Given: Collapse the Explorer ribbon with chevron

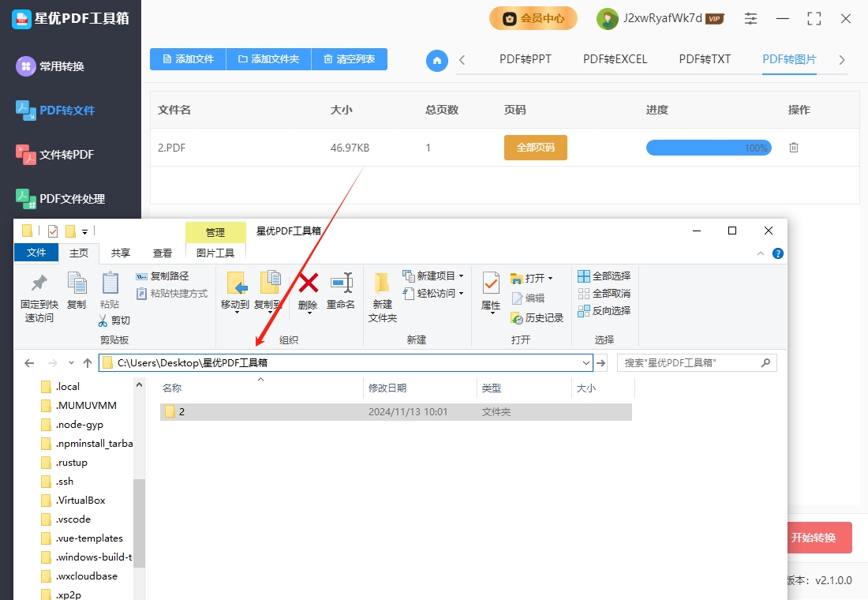Looking at the screenshot, I should point(761,253).
